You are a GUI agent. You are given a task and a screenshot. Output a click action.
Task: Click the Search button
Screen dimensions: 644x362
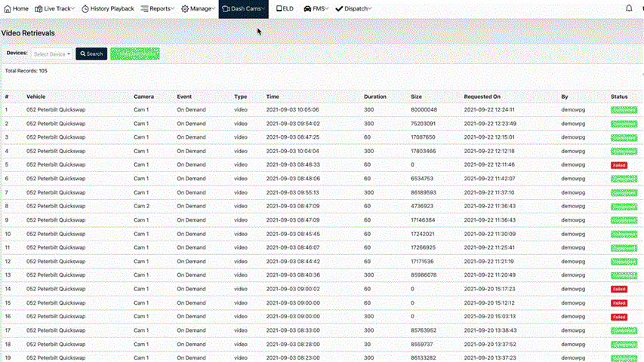[91, 54]
